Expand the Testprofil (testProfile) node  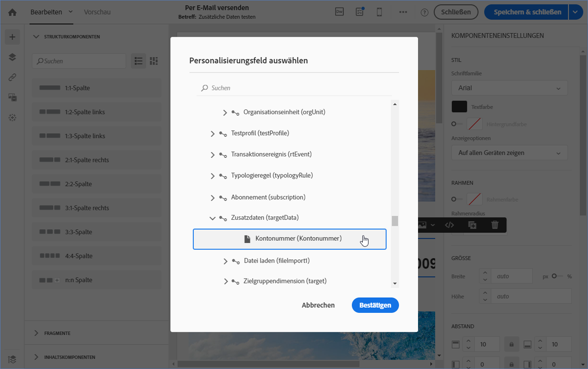pos(212,134)
